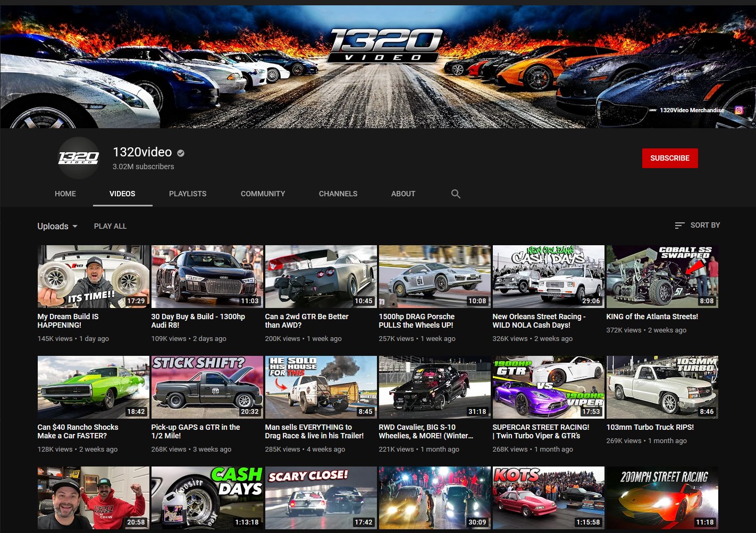Play the 31:18 black Cavalier thumbnail
This screenshot has width=756, height=533.
[435, 387]
